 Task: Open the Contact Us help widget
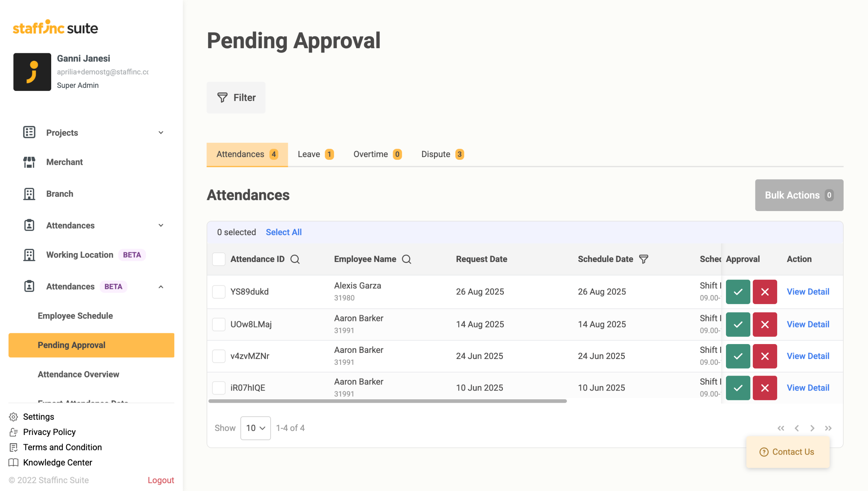click(787, 452)
